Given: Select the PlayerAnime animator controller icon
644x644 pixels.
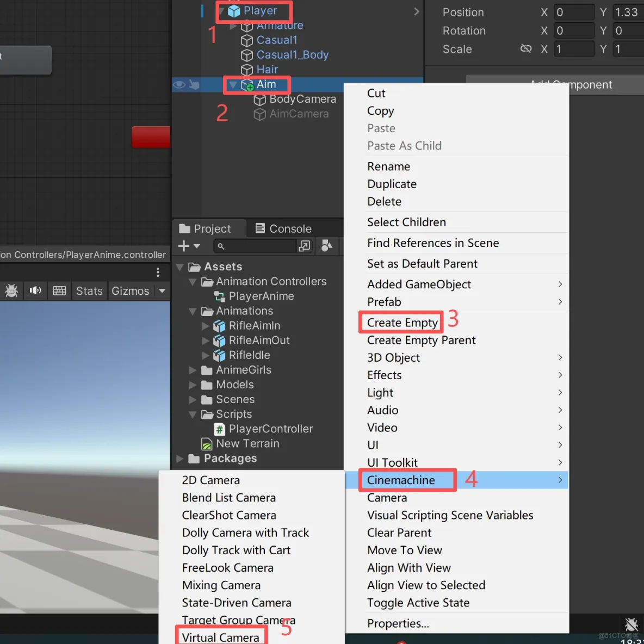Looking at the screenshot, I should (x=220, y=296).
